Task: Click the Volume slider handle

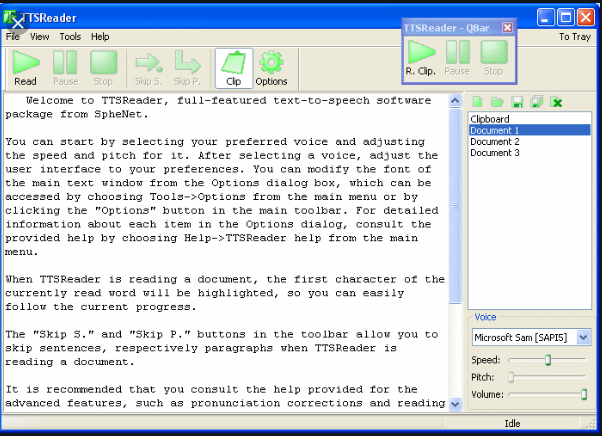Action: coord(584,394)
